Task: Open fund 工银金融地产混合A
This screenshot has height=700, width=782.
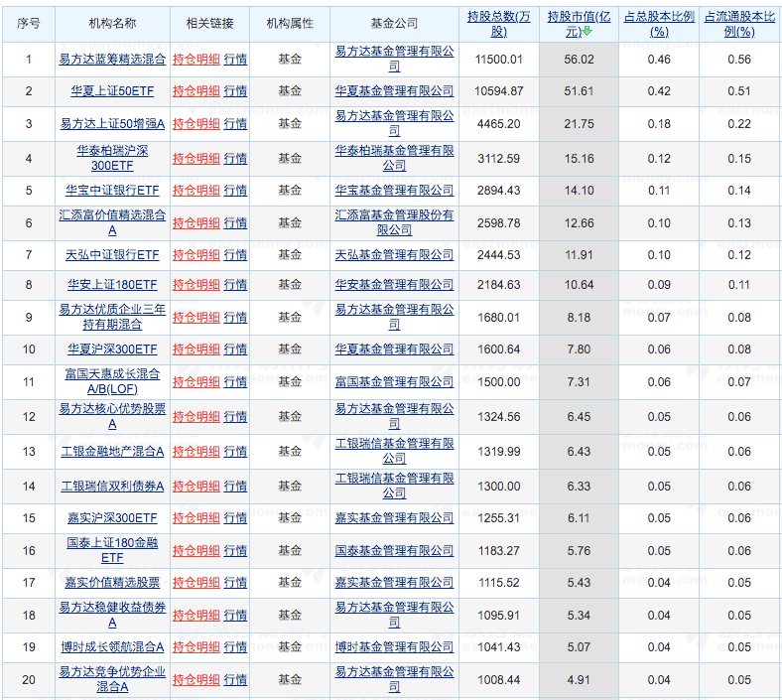Action: click(x=112, y=452)
